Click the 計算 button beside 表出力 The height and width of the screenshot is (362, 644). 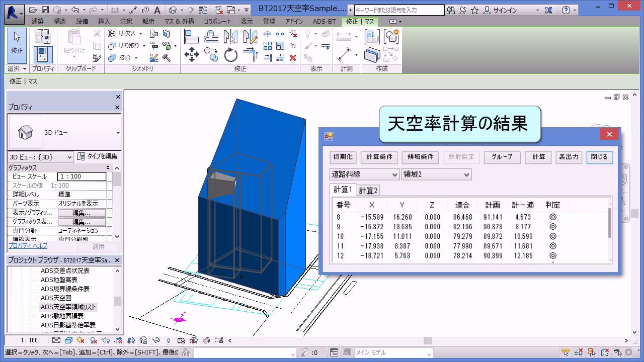click(x=538, y=157)
